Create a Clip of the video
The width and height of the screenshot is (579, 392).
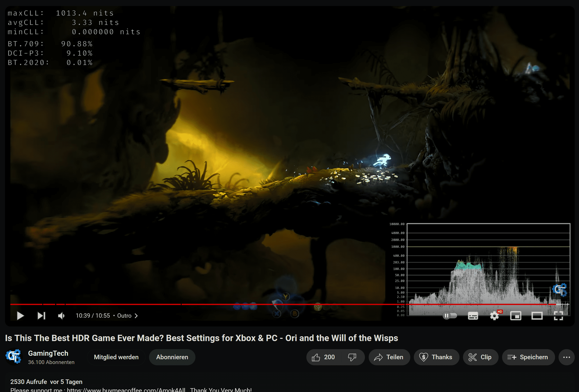480,357
